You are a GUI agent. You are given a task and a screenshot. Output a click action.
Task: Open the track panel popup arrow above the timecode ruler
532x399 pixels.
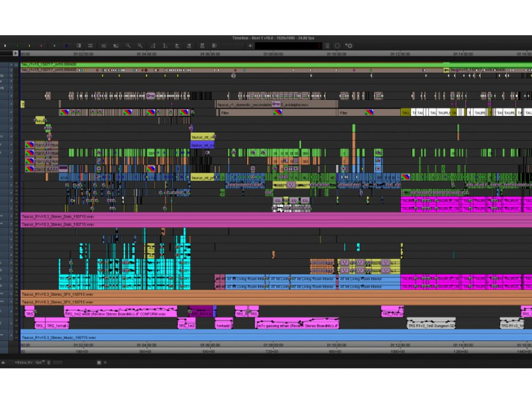point(14,53)
